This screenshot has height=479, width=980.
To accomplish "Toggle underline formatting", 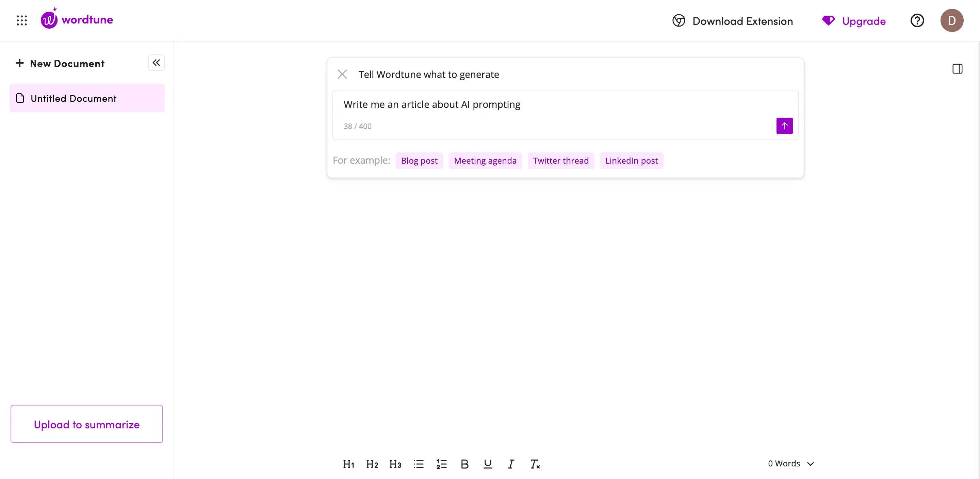I will [x=488, y=464].
